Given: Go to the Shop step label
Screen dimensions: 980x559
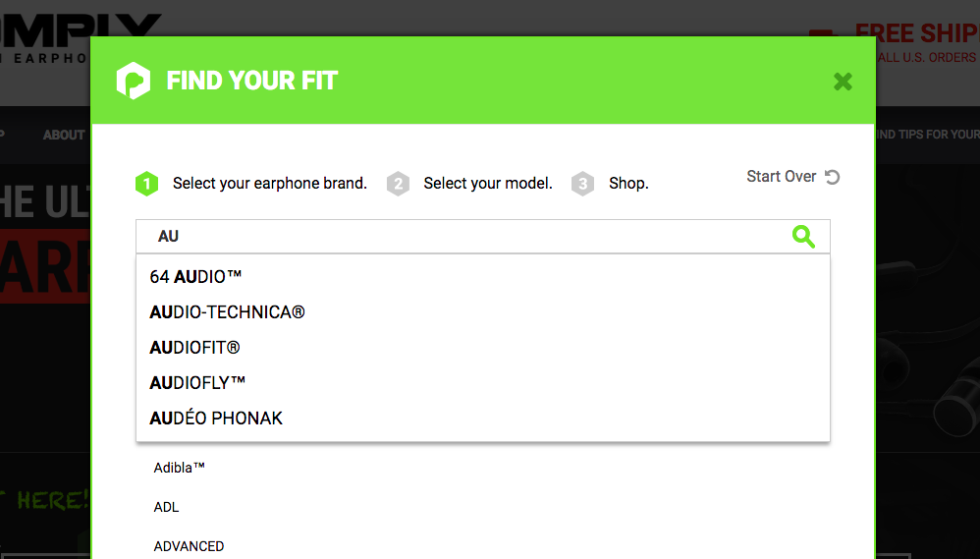Looking at the screenshot, I should point(628,183).
